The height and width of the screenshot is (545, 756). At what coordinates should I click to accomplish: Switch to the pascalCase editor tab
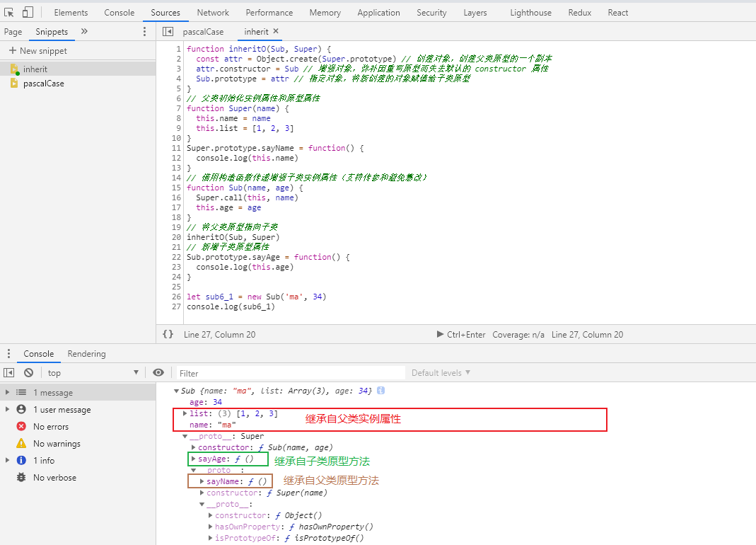[203, 32]
